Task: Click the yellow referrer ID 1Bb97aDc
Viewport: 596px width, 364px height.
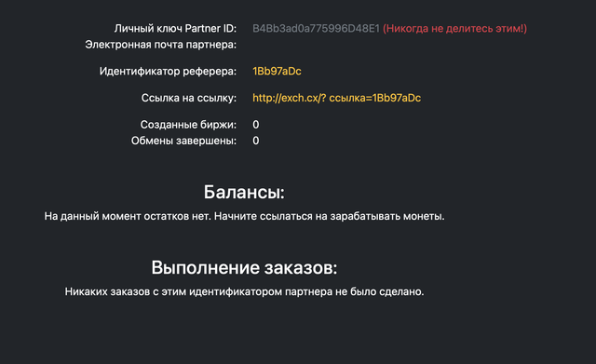Action: pyautogui.click(x=277, y=71)
